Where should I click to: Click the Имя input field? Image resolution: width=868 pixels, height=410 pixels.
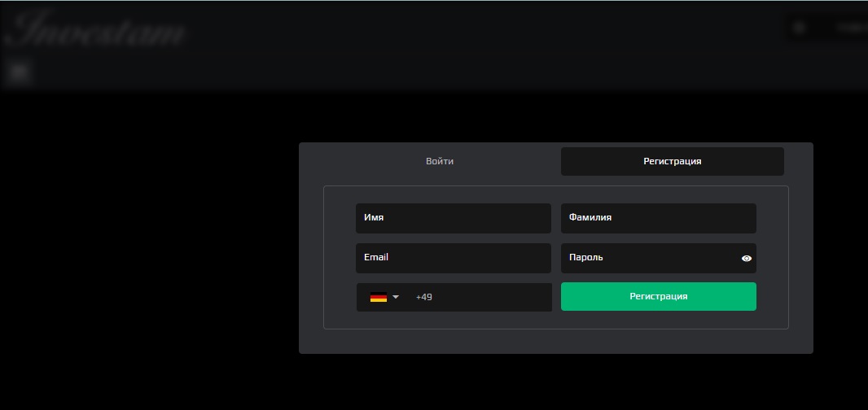454,218
